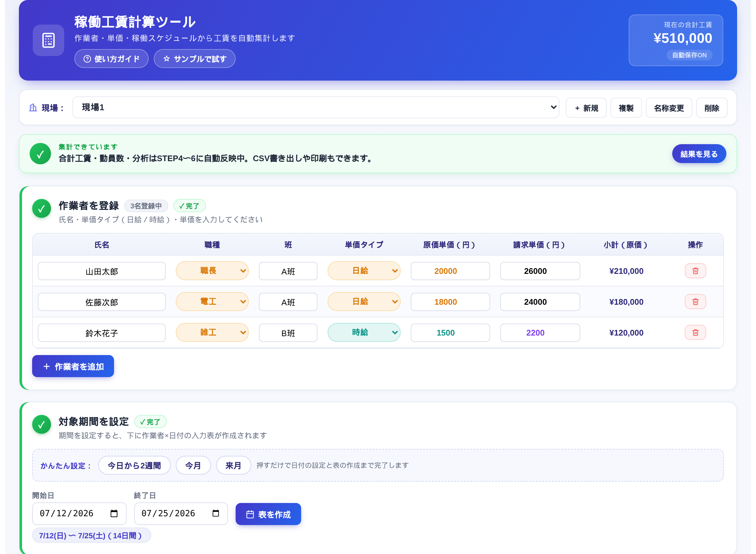Try the サンプルで試す sample data
This screenshot has height=554, width=756.
point(195,59)
